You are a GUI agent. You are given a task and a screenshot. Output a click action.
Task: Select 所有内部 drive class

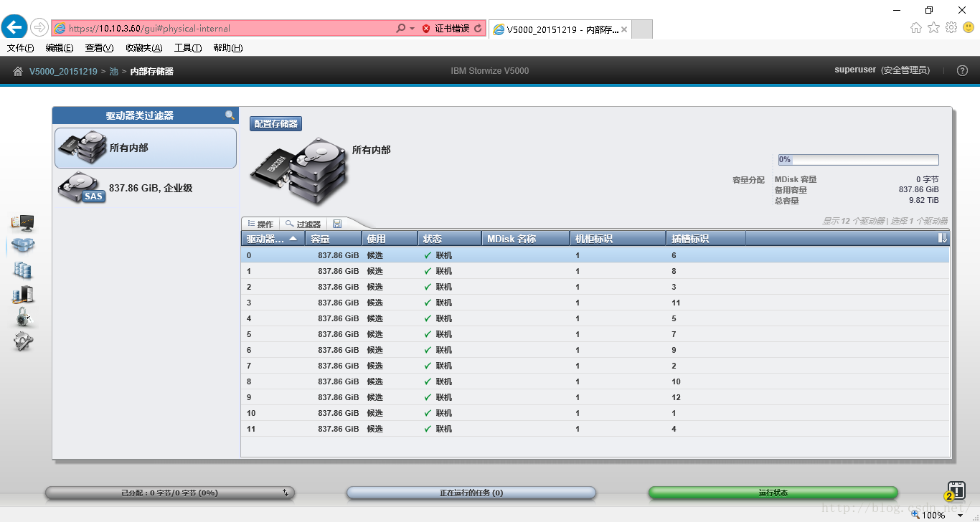[x=146, y=148]
